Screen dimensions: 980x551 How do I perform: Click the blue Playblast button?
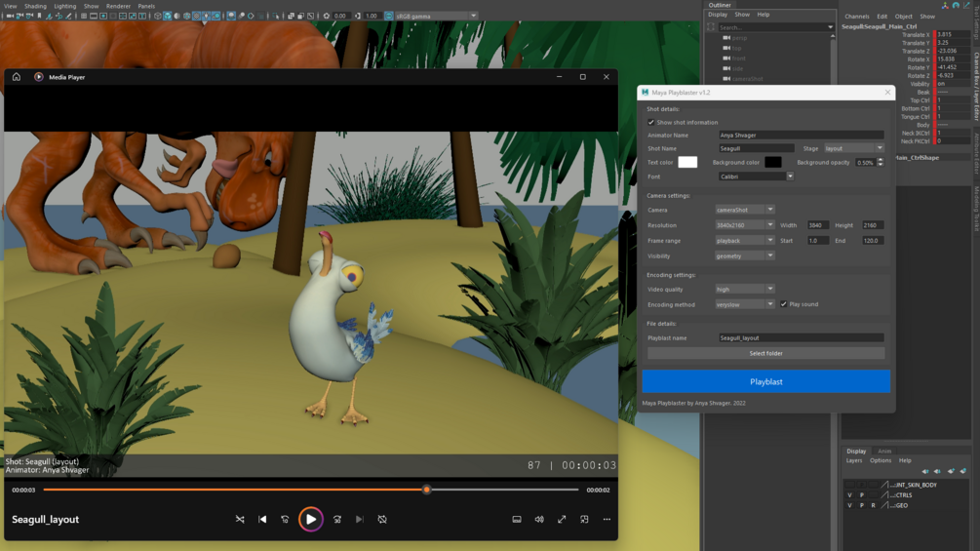tap(766, 381)
